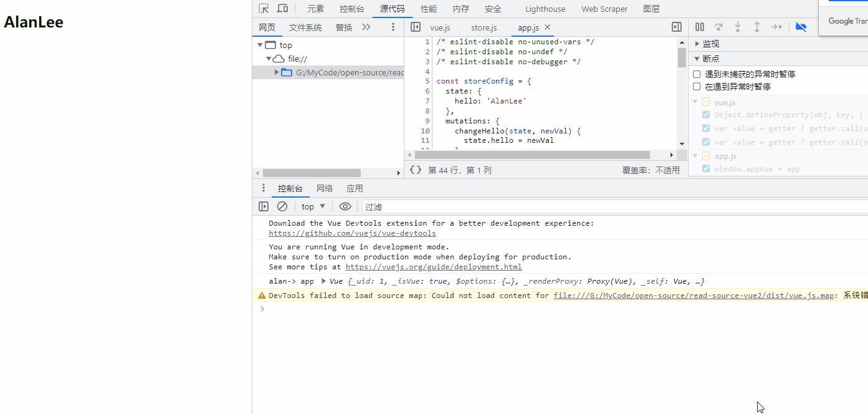
Task: Enable 遇到未捕获的异常时暂停 checkbox
Action: (697, 74)
